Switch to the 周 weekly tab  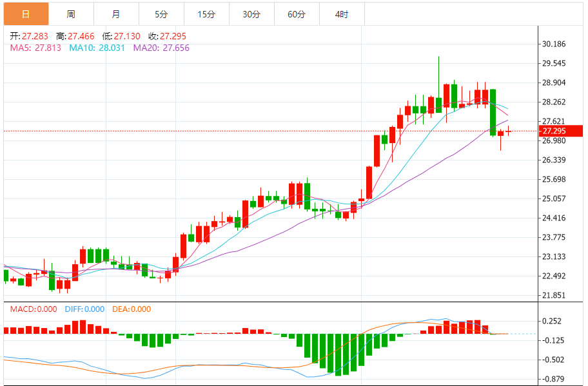click(x=72, y=14)
